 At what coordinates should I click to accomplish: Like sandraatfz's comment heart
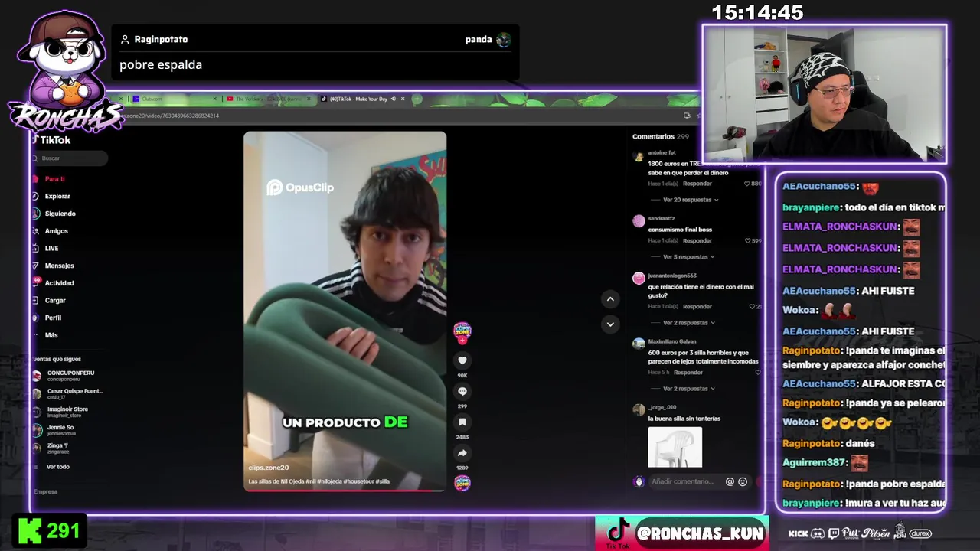(x=747, y=240)
